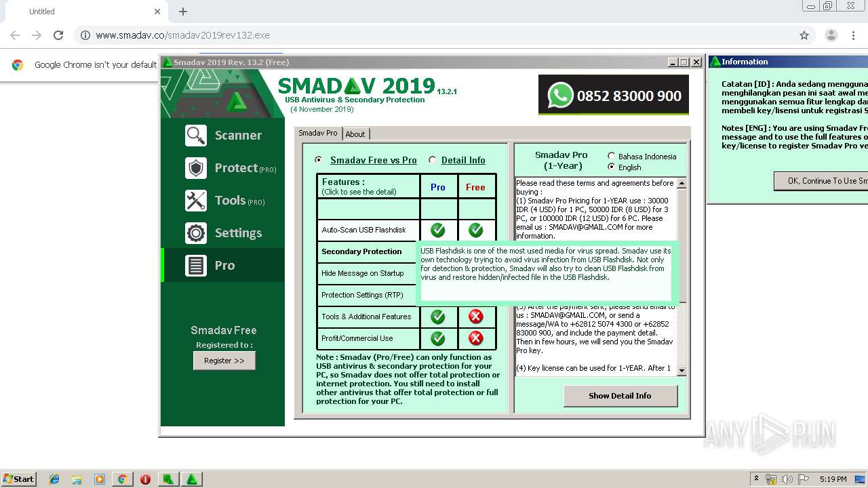Image resolution: width=868 pixels, height=488 pixels.
Task: Open the Scanner section in Smadav sidebar
Action: coord(223,136)
